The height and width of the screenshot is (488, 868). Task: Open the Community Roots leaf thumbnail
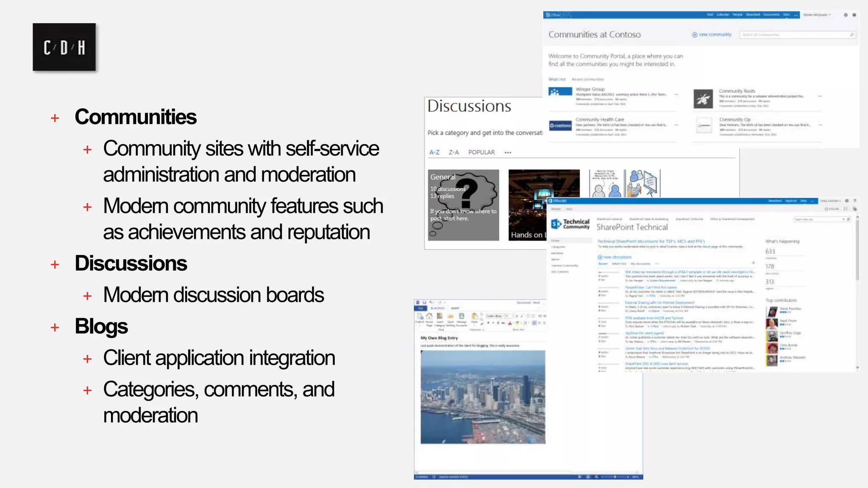703,99
